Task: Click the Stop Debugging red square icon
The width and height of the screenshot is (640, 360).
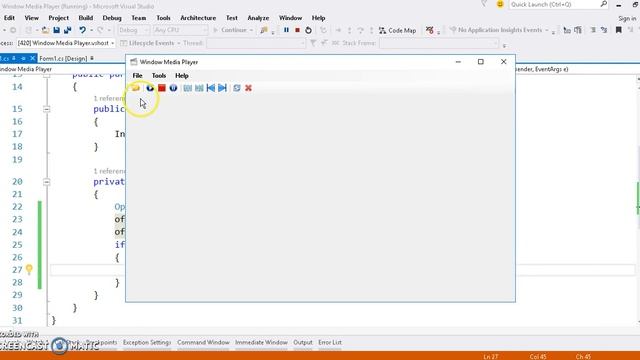Action: pos(297,30)
